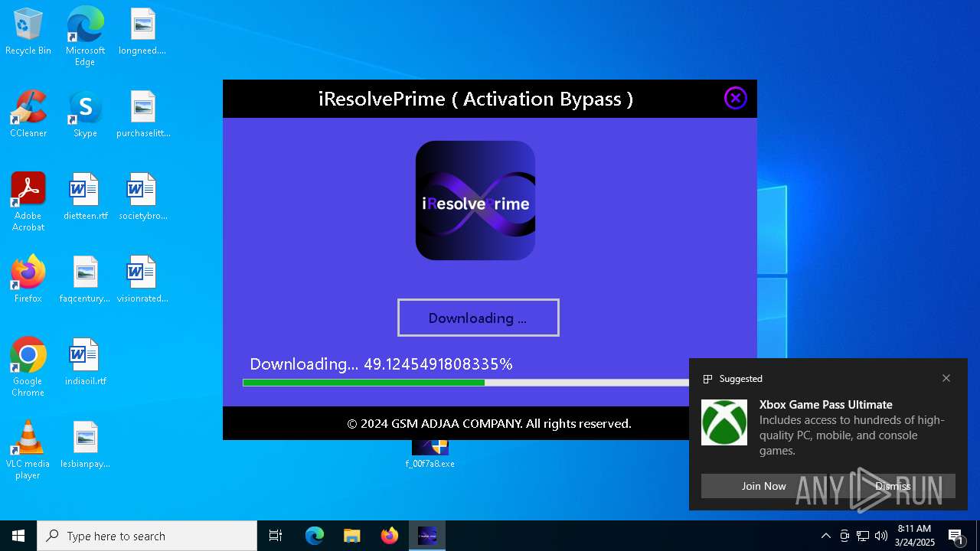Open the Firefox desktop shortcut
The image size is (980, 551).
[28, 280]
